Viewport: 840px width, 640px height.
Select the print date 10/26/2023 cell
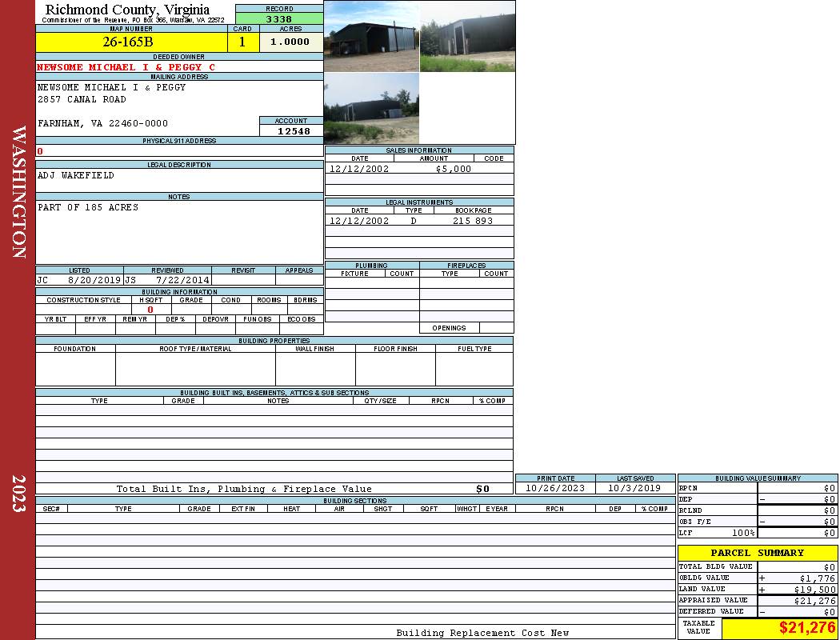click(554, 488)
